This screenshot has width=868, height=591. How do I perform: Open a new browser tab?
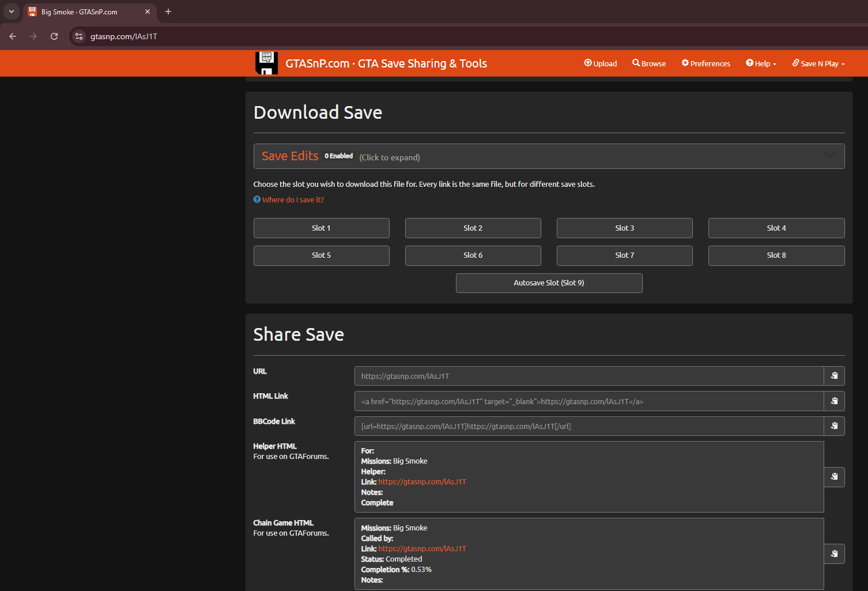pos(168,12)
